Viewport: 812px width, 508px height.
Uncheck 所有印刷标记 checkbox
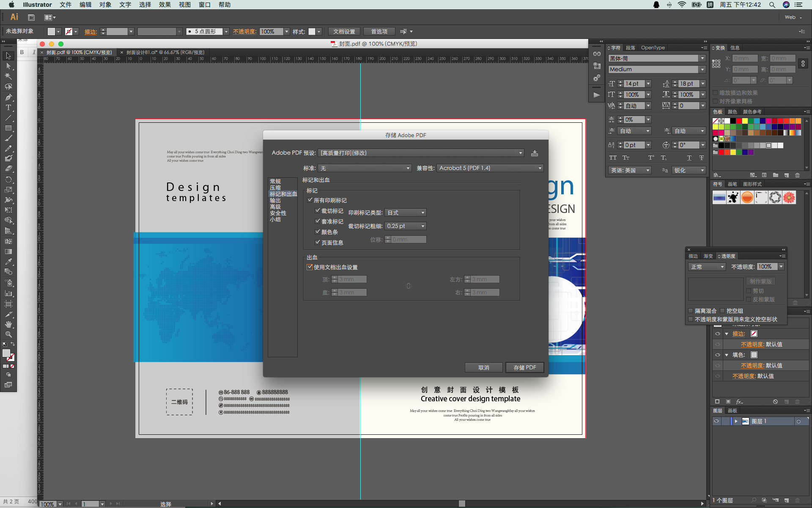(x=310, y=200)
